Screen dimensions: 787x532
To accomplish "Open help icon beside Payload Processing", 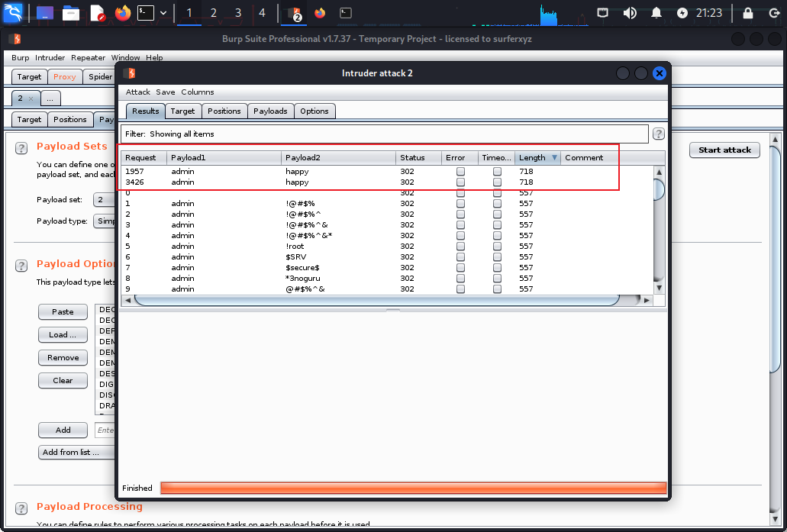I will pos(21,508).
